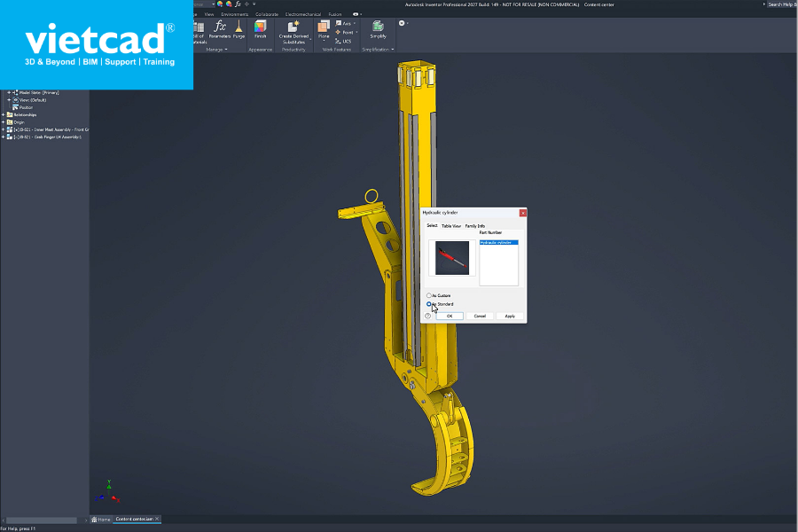Click the help question mark in dialog

(x=427, y=317)
